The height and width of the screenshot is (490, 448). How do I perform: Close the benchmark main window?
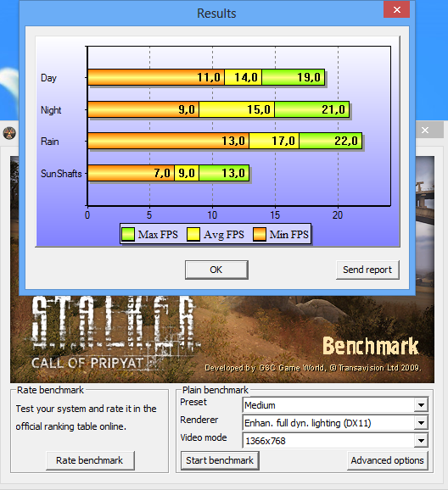pyautogui.click(x=425, y=130)
